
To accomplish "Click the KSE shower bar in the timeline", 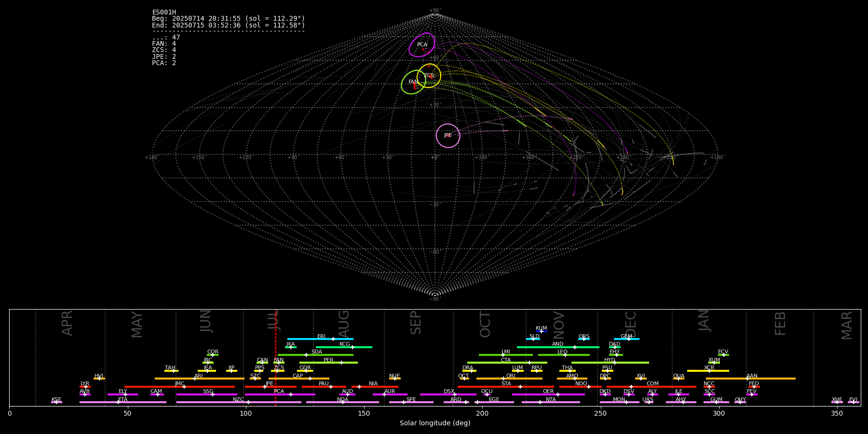I will click(56, 402).
